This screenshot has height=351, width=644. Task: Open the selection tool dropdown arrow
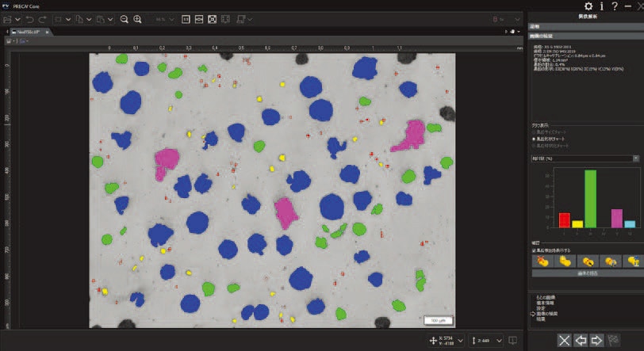click(68, 19)
